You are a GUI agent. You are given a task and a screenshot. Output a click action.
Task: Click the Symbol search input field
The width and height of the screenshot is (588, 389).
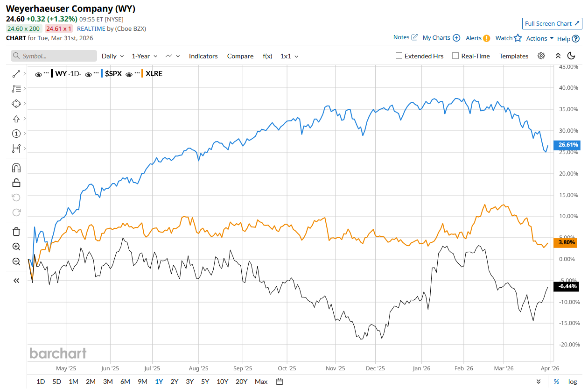[x=54, y=56]
